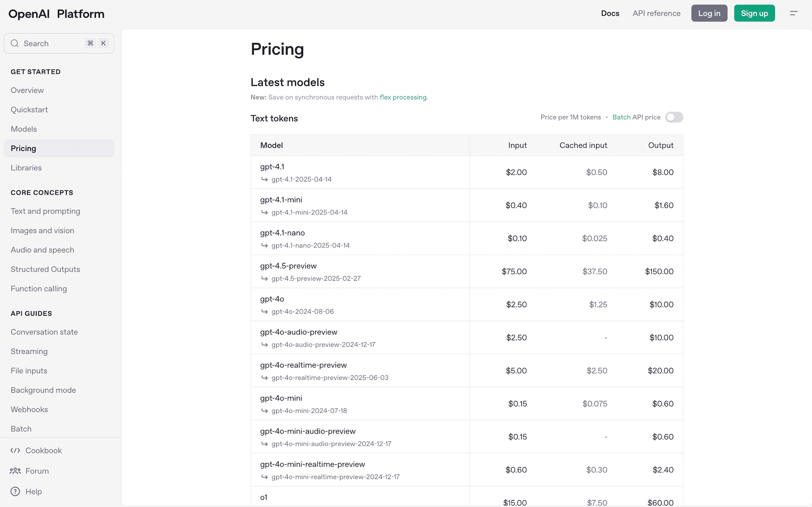
Task: Click the Batch link near toggle
Action: point(621,117)
